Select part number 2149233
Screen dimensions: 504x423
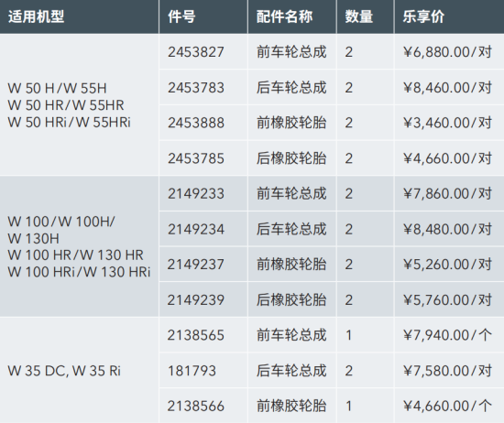pos(196,193)
